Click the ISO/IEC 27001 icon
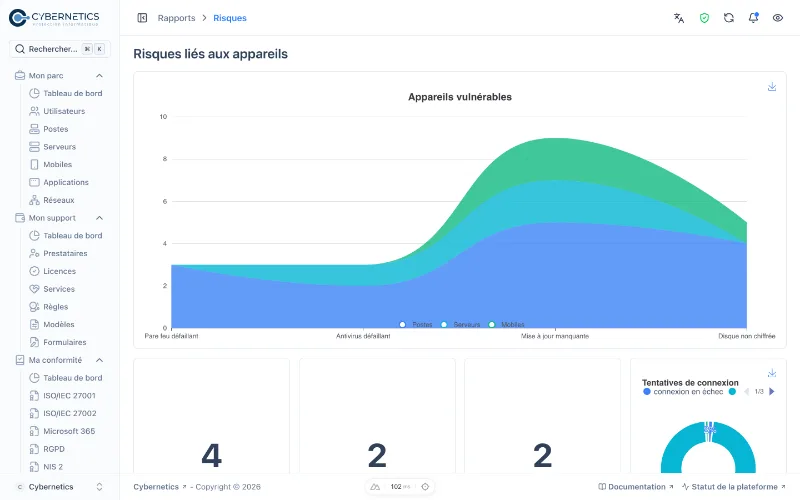Viewport: 800px width, 500px height. click(x=34, y=396)
